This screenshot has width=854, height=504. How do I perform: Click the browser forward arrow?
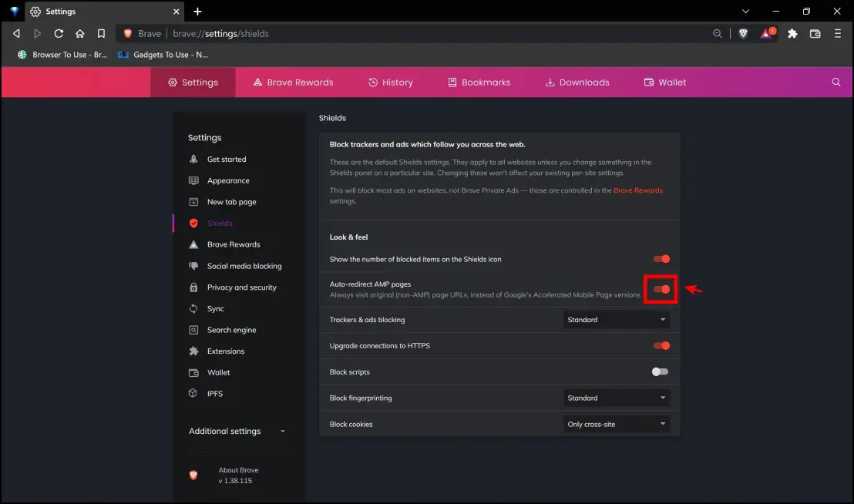click(x=37, y=34)
